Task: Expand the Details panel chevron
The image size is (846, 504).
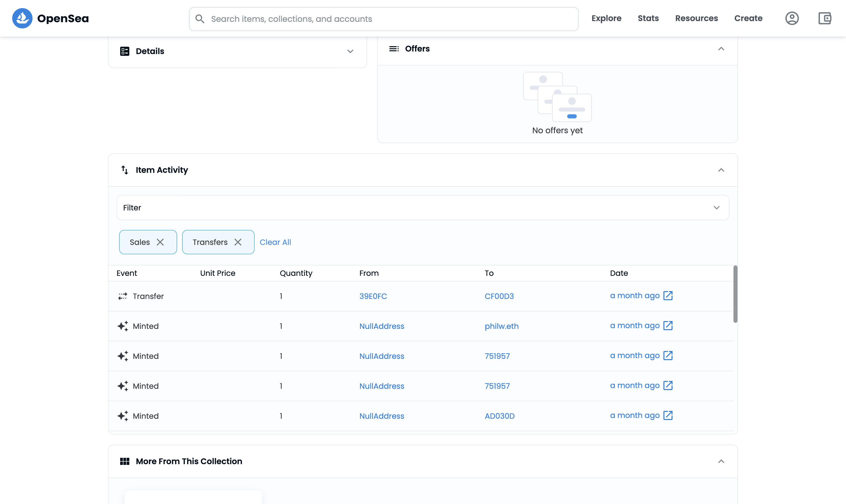Action: [x=350, y=51]
